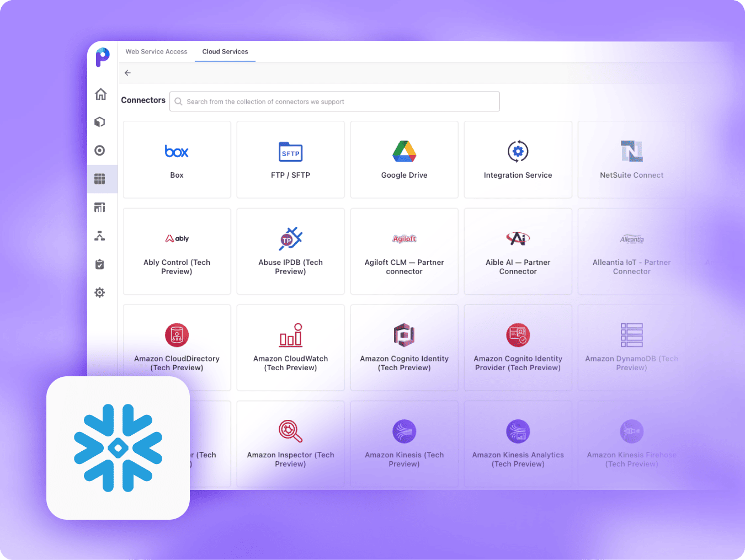Select the Amazon Kinesis Analytics icon
This screenshot has width=745, height=560.
518,431
